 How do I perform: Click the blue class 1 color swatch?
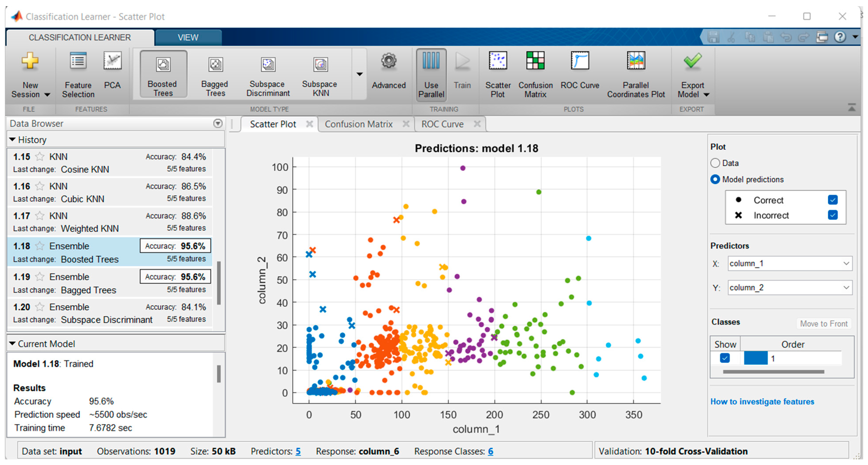click(x=755, y=358)
